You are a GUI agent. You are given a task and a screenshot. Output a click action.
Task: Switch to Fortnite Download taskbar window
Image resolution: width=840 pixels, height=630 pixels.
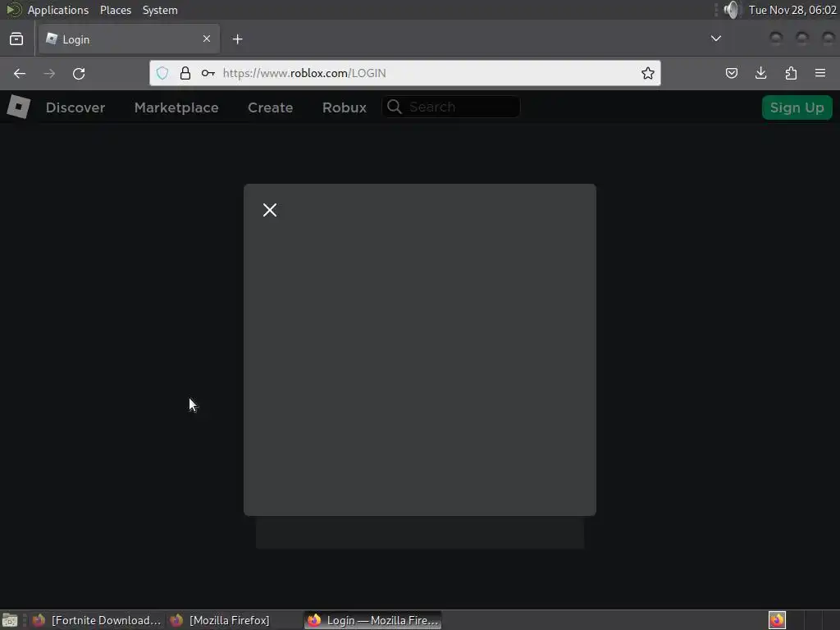click(97, 620)
